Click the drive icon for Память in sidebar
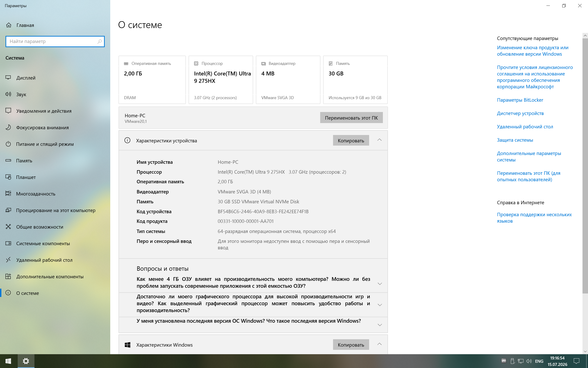The image size is (588, 368). [8, 160]
